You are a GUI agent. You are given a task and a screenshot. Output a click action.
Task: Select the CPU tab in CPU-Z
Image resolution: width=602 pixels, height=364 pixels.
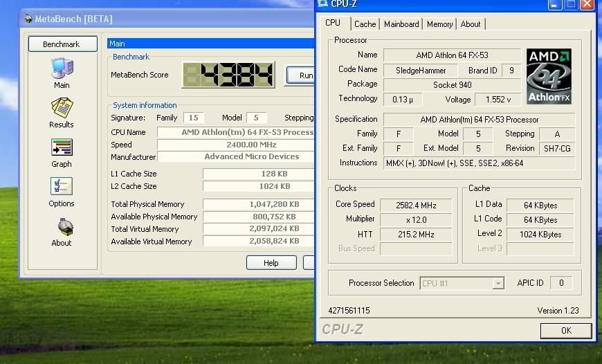332,23
